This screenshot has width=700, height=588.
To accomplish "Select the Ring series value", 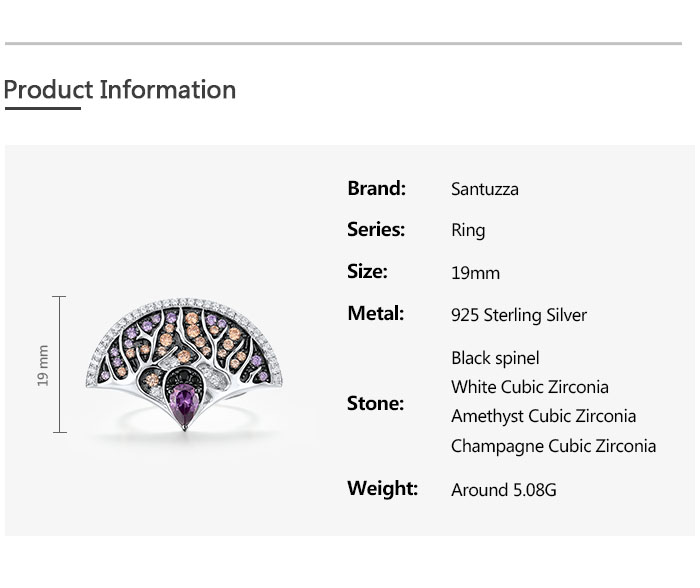I will click(468, 230).
